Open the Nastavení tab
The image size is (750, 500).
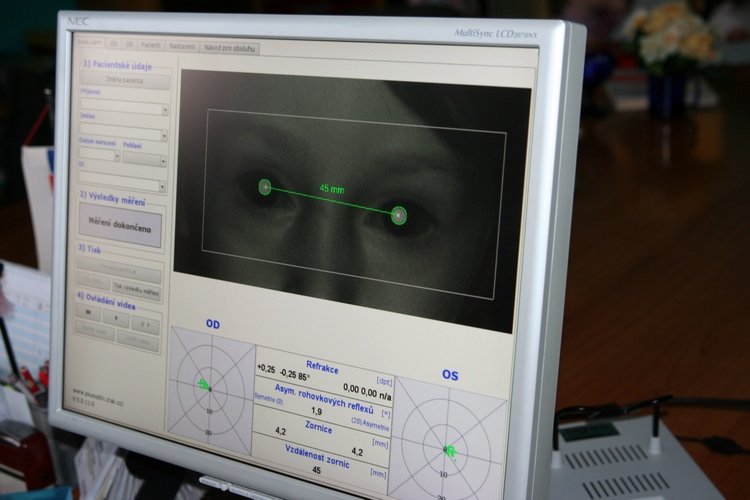[182, 46]
